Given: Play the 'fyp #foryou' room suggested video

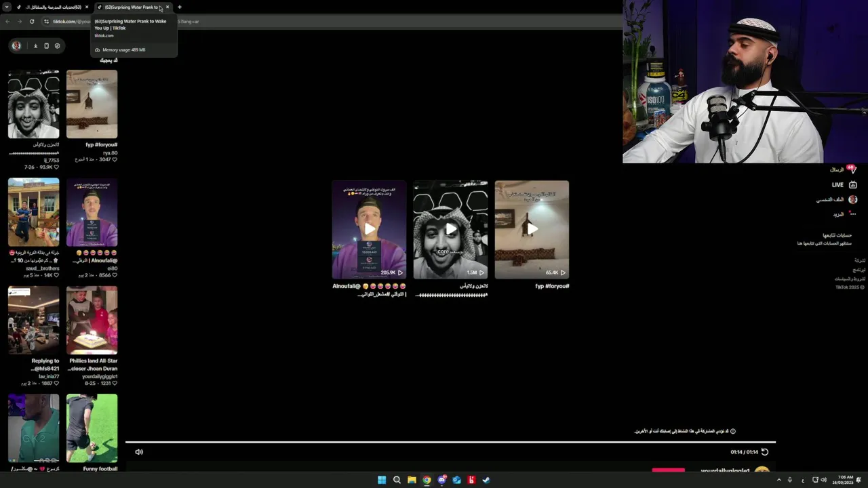Looking at the screenshot, I should point(532,229).
